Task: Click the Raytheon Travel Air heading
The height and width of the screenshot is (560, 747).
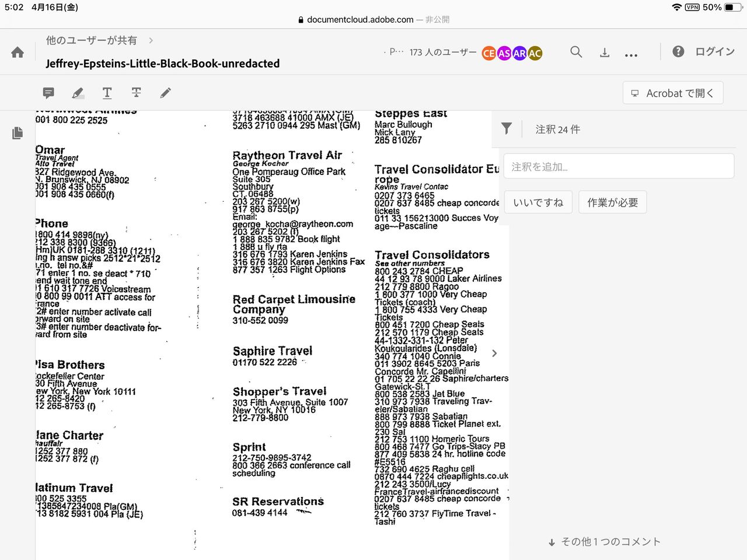Action: (x=287, y=155)
